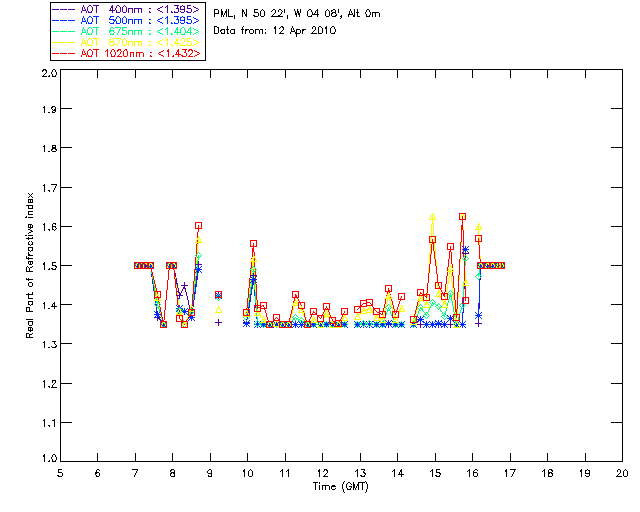Viewport: 640px width, 512px height.
Task: Click the time-axis tick label '18'
Action: point(547,473)
